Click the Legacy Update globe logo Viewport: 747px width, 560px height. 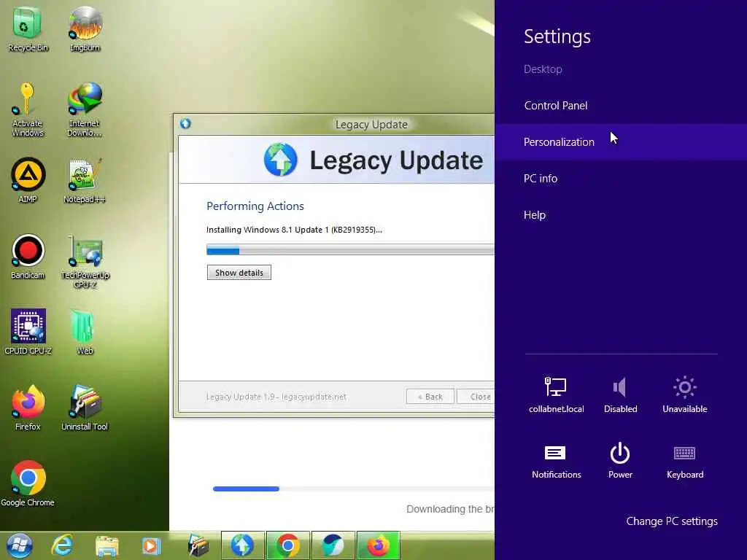pos(281,160)
